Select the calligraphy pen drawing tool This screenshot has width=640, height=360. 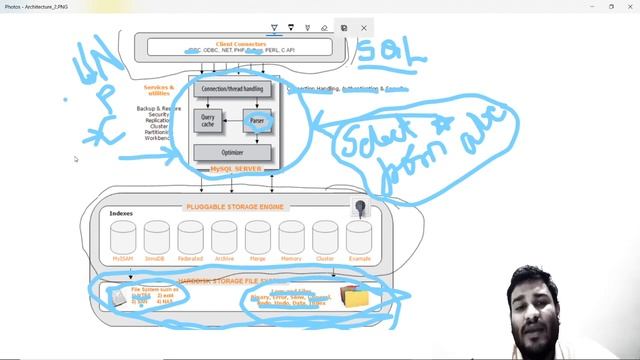tap(307, 28)
